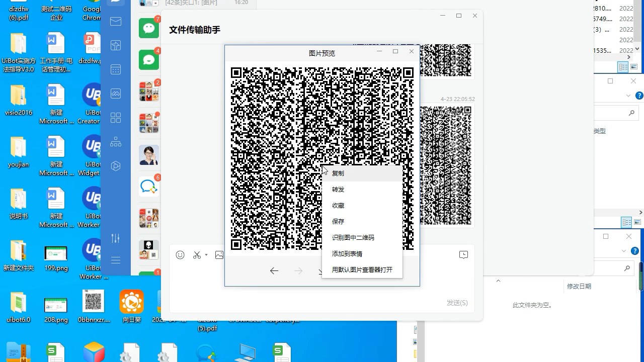
Task: Click the 发送(S) send button
Action: tap(457, 303)
